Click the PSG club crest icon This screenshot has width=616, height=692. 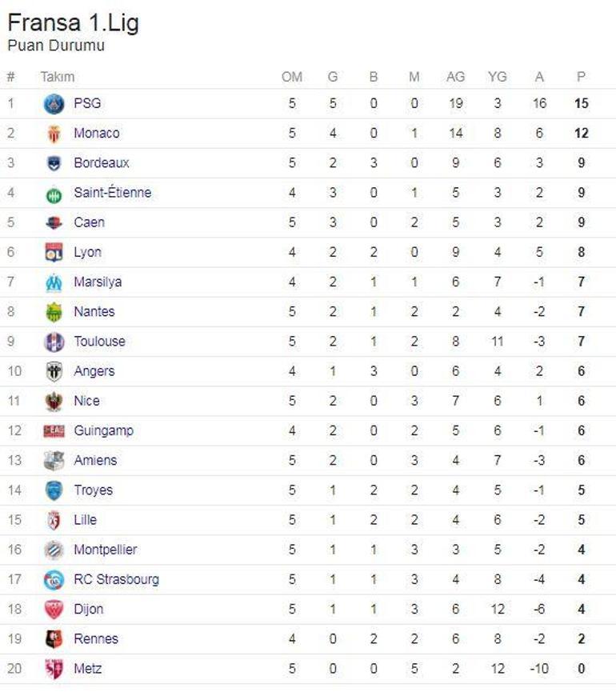coord(54,103)
